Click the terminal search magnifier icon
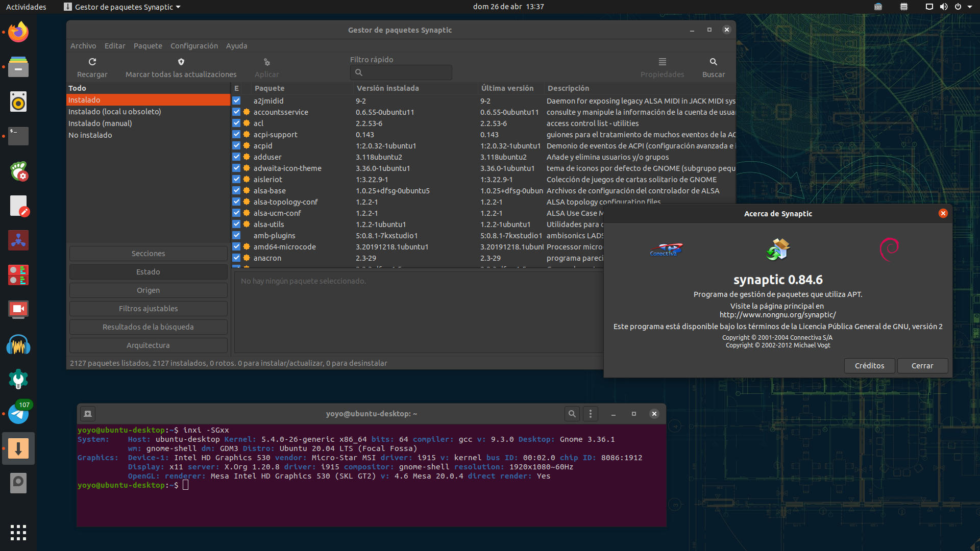980x551 pixels. [x=572, y=414]
